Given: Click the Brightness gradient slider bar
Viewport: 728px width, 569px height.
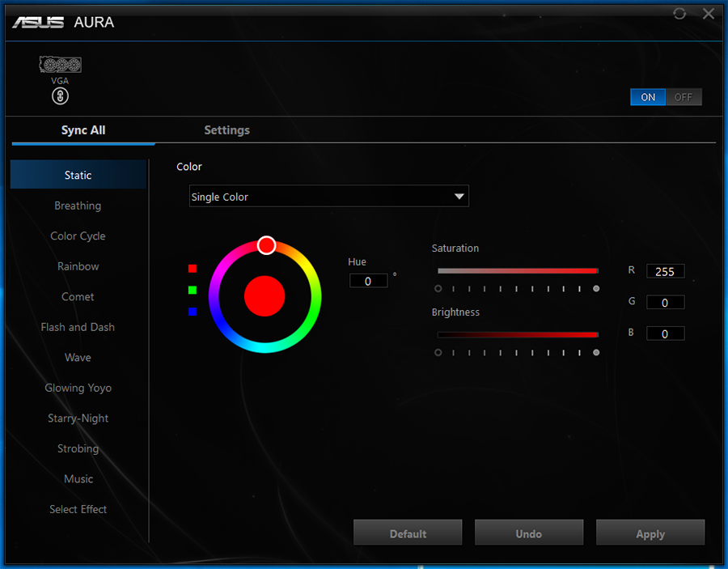Looking at the screenshot, I should (x=518, y=334).
